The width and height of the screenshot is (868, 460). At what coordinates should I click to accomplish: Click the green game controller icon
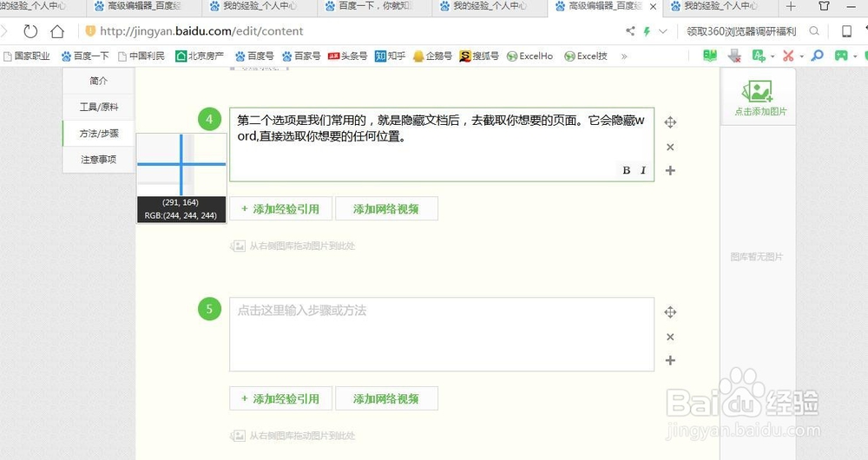[841, 56]
